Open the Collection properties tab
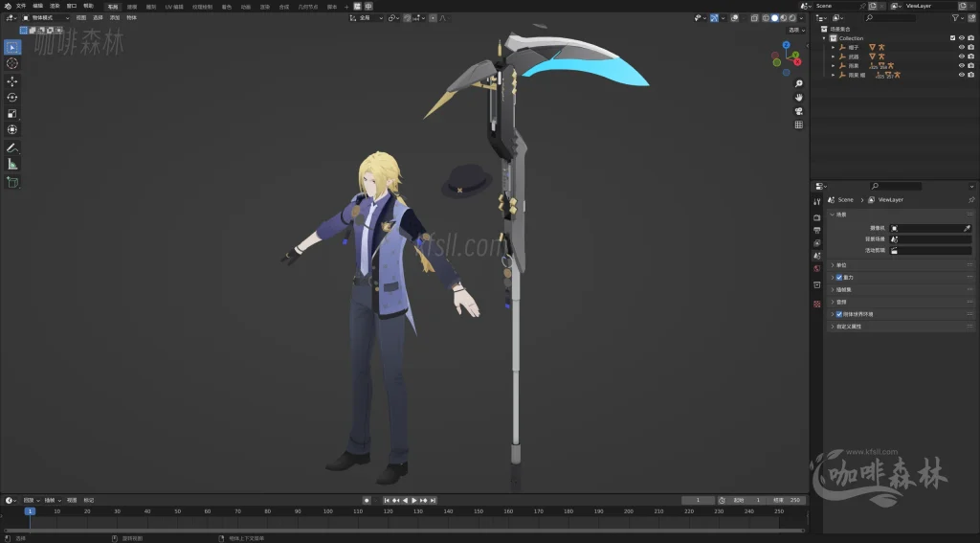The height and width of the screenshot is (543, 980). 817,285
